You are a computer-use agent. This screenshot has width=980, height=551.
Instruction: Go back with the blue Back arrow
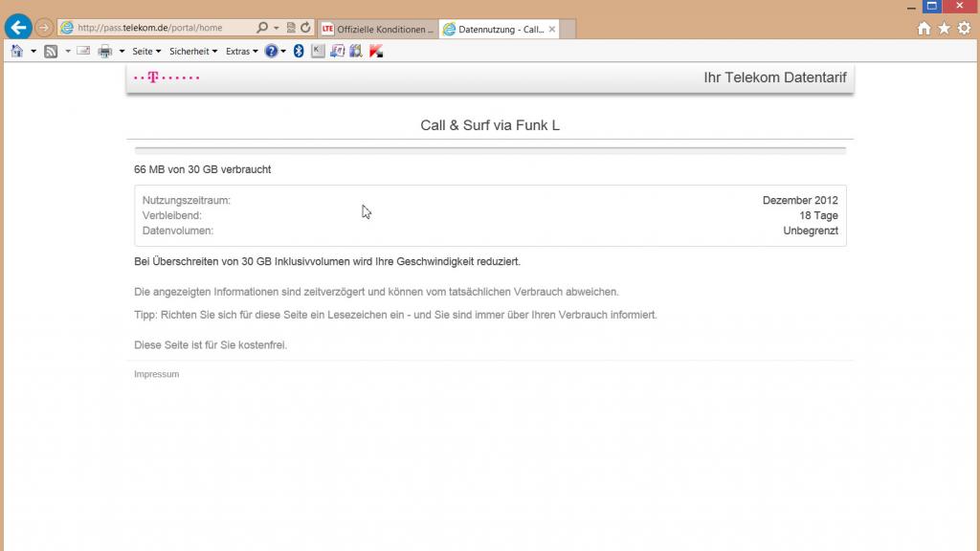pyautogui.click(x=18, y=27)
